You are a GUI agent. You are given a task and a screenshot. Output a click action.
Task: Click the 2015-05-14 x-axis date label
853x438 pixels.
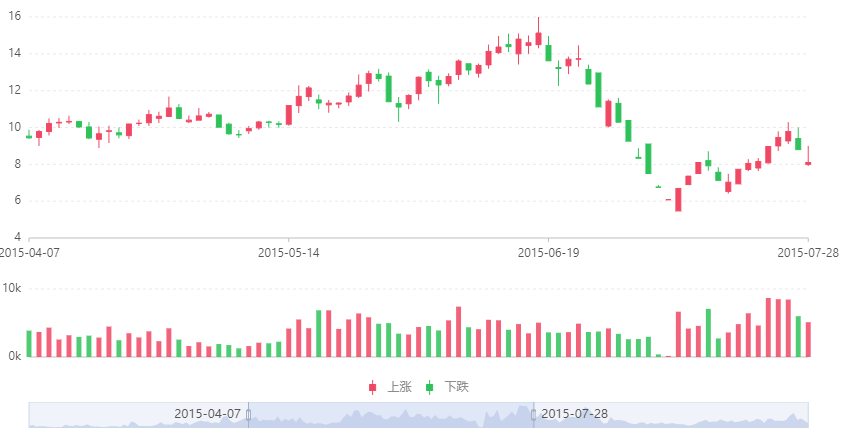[288, 253]
